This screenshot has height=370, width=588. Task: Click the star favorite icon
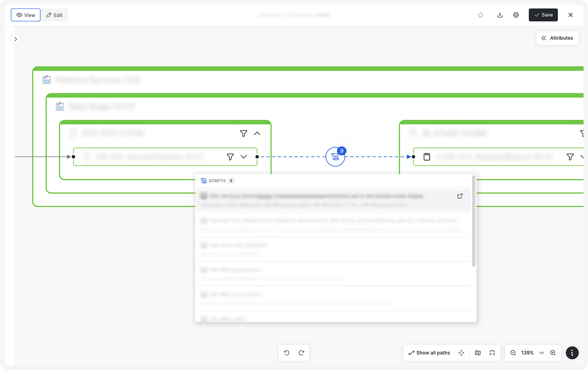tap(481, 15)
